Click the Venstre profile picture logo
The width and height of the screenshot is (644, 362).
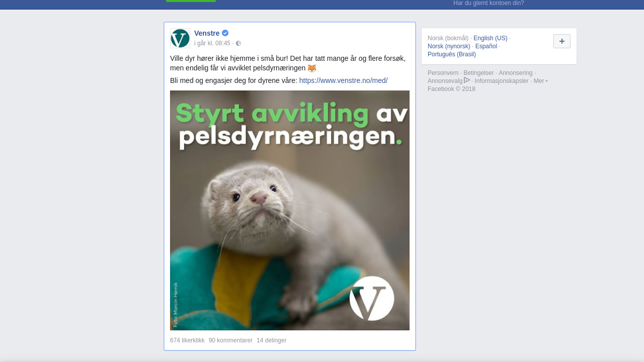pyautogui.click(x=180, y=38)
